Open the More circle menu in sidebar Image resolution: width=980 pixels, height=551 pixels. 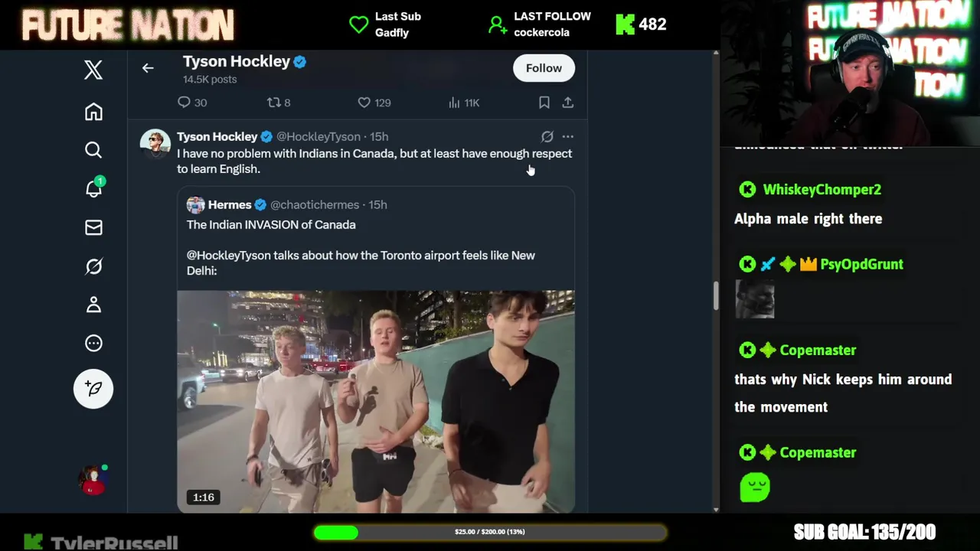[x=93, y=343]
